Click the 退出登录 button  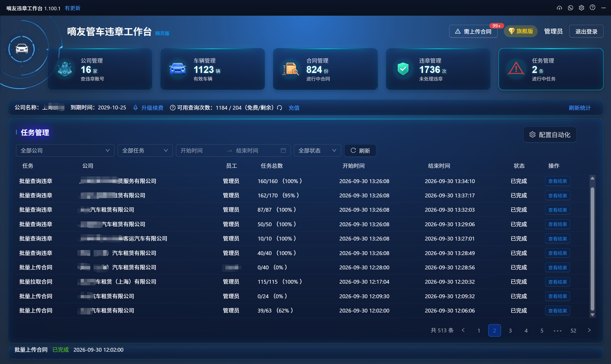(x=586, y=31)
